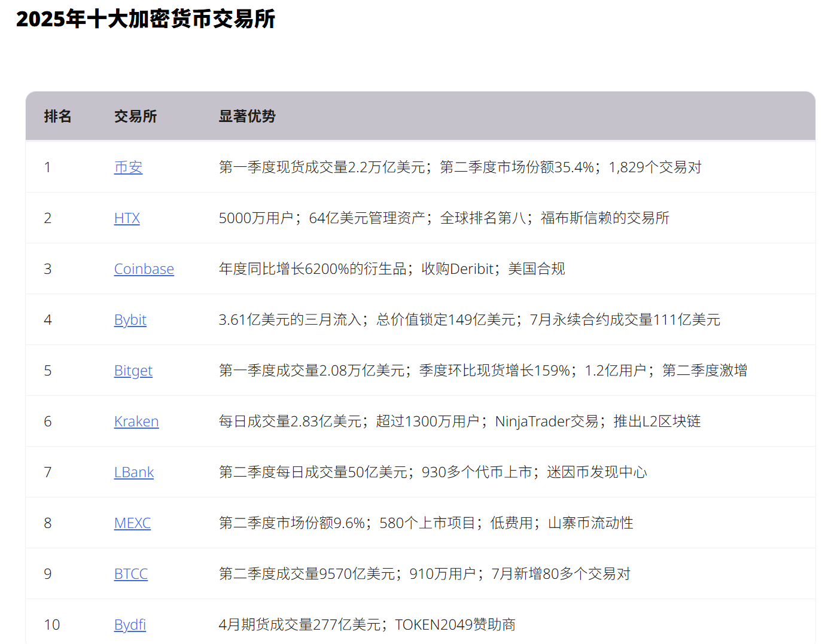Follow the BTCC link
The image size is (822, 644).
click(130, 574)
